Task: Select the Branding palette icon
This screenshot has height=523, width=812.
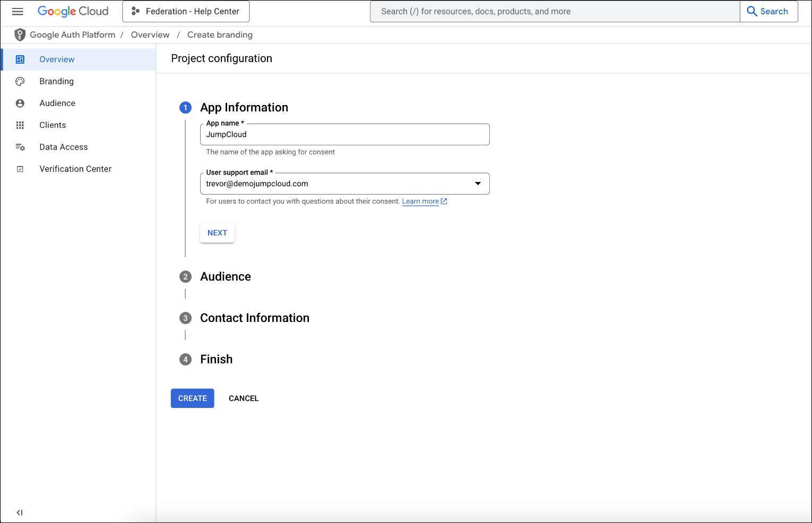Action: tap(20, 81)
